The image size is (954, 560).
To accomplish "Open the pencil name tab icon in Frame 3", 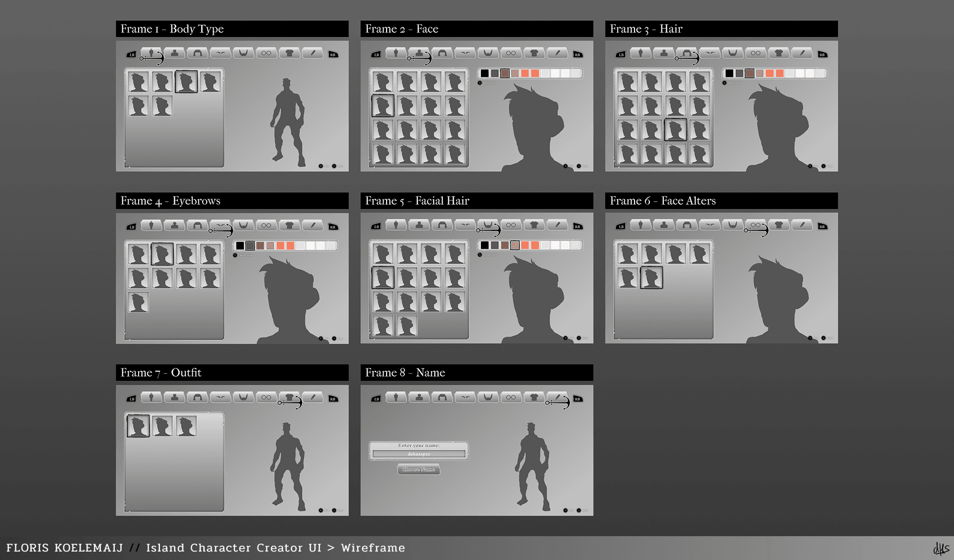I will 802,53.
